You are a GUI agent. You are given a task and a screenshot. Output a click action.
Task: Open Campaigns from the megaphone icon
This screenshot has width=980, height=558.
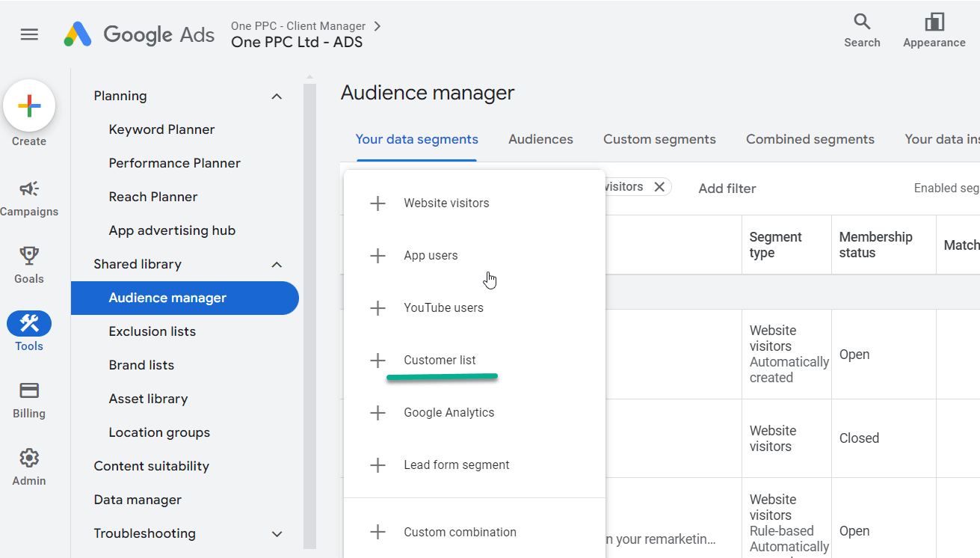[x=29, y=189]
